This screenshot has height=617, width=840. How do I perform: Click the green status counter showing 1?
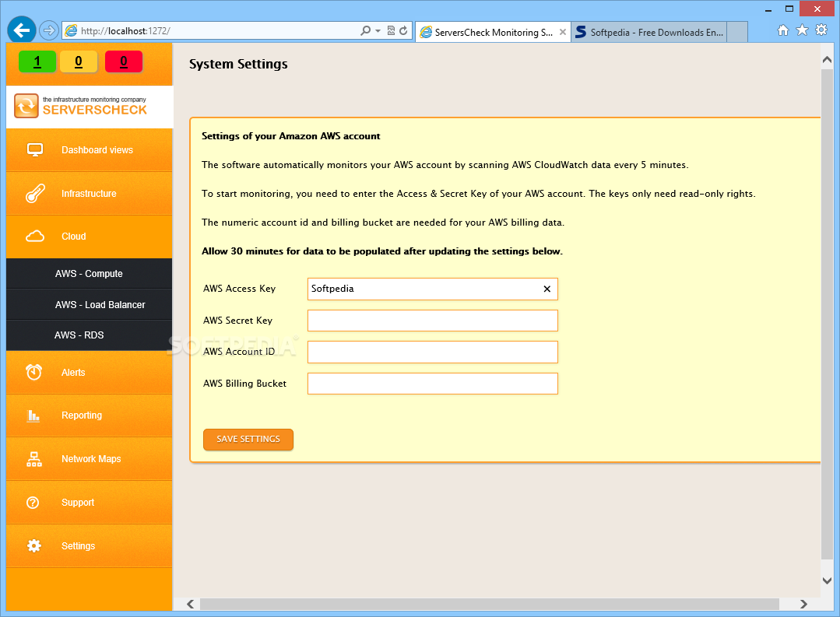pos(37,61)
